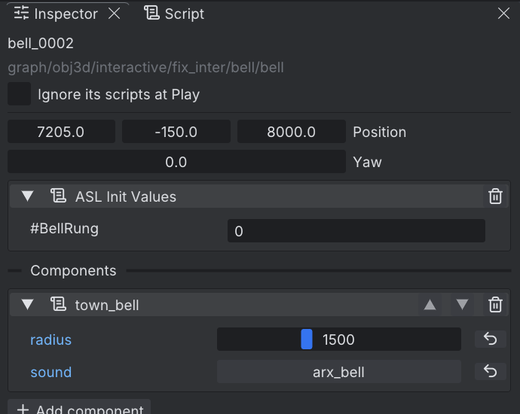Delete the ASL Init Values block
This screenshot has width=520, height=414.
point(495,196)
